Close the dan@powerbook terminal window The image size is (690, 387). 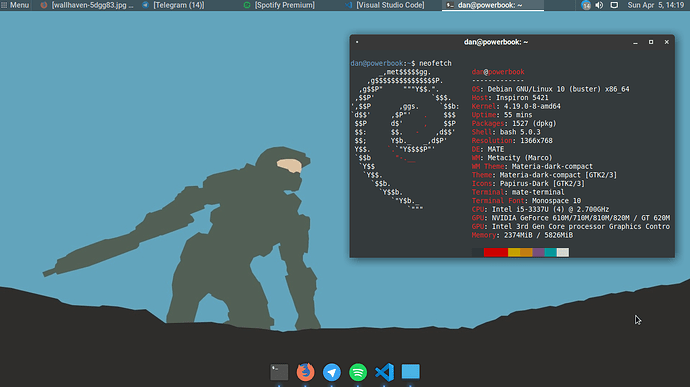pos(667,42)
